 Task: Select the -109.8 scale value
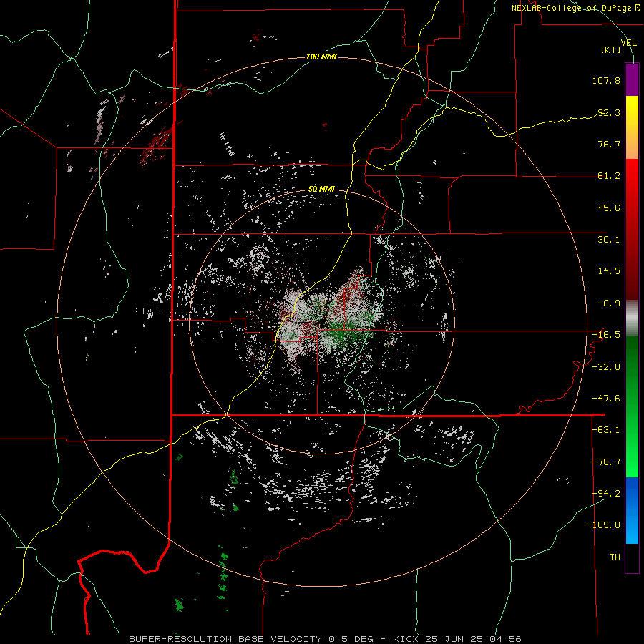(603, 525)
